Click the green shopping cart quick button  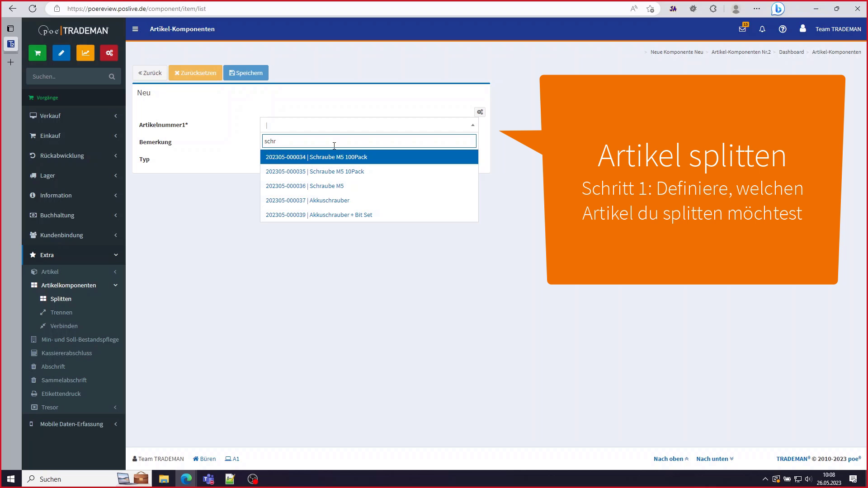pyautogui.click(x=38, y=53)
